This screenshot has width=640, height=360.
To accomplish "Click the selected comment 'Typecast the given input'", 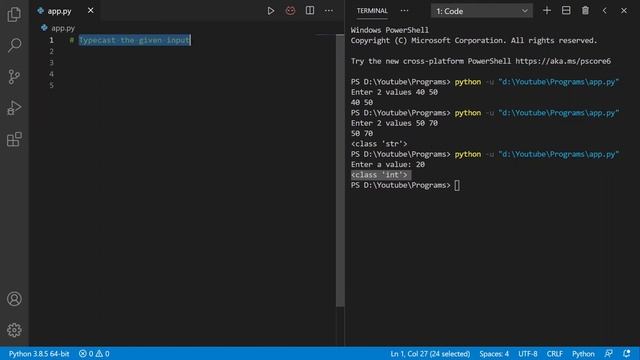I will tap(135, 40).
